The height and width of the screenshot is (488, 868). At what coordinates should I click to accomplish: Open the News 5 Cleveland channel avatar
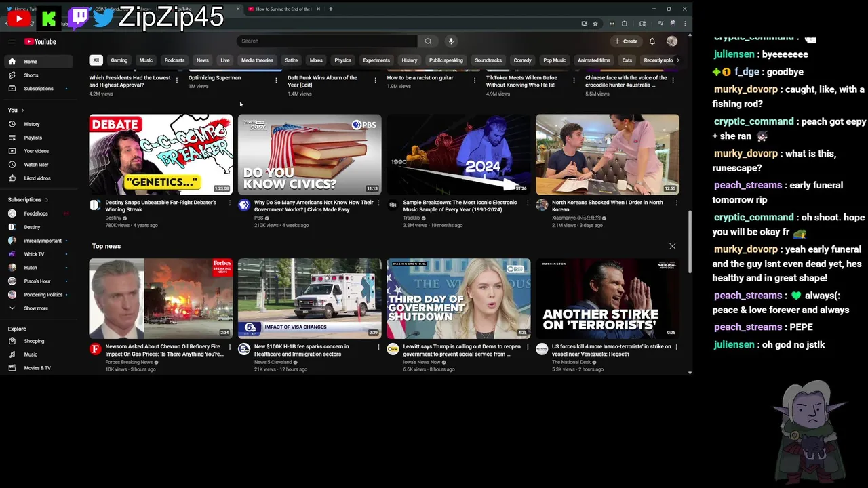(244, 349)
